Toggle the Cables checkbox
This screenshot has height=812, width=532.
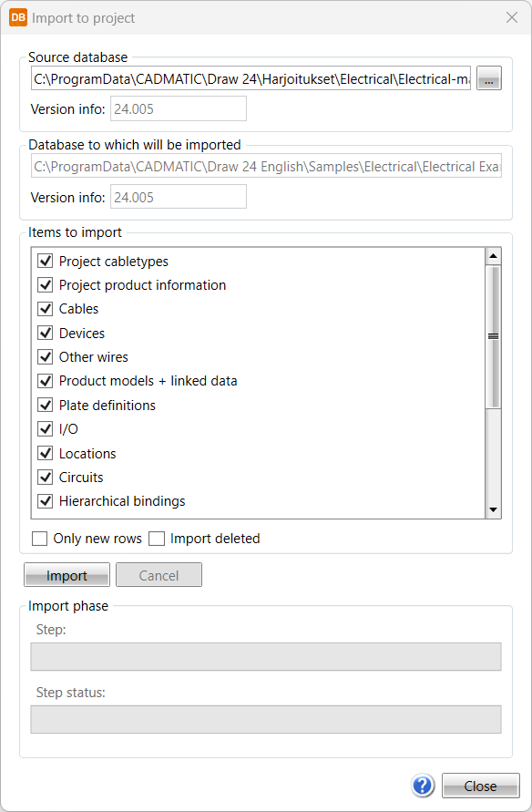[46, 309]
